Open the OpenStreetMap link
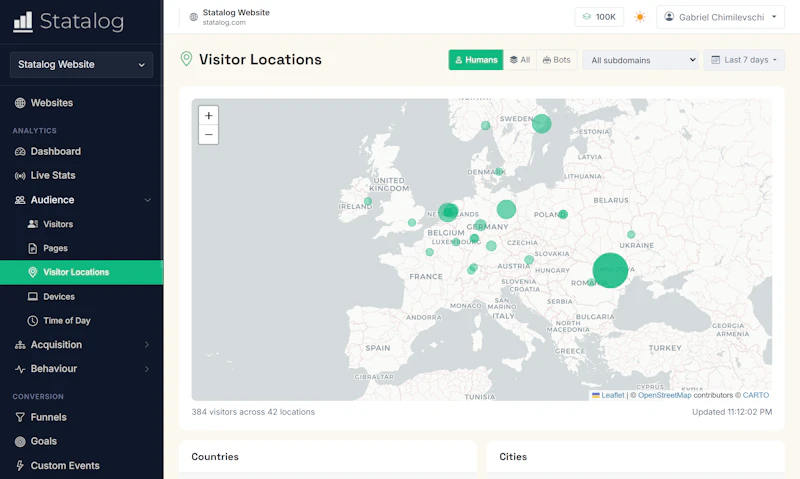 point(664,395)
